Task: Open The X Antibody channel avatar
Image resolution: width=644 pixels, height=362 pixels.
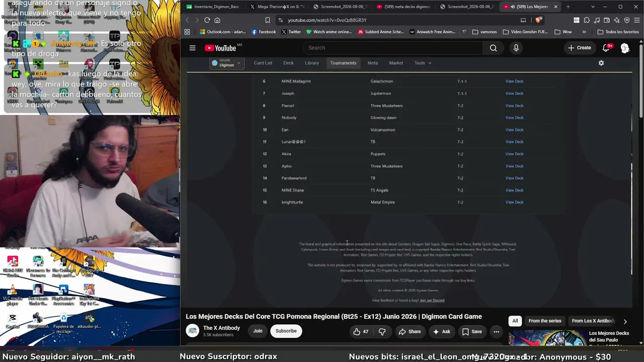Action: point(193,331)
